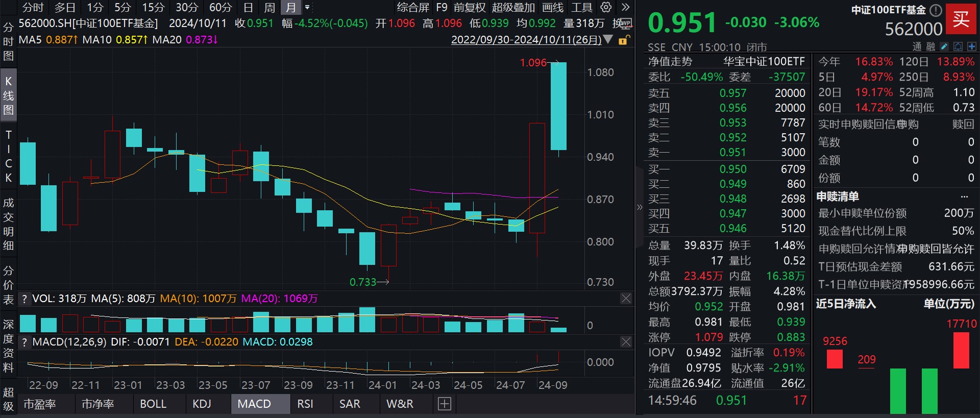Open TICK view in left sidebar
Image resolution: width=980 pixels, height=418 pixels.
point(8,156)
